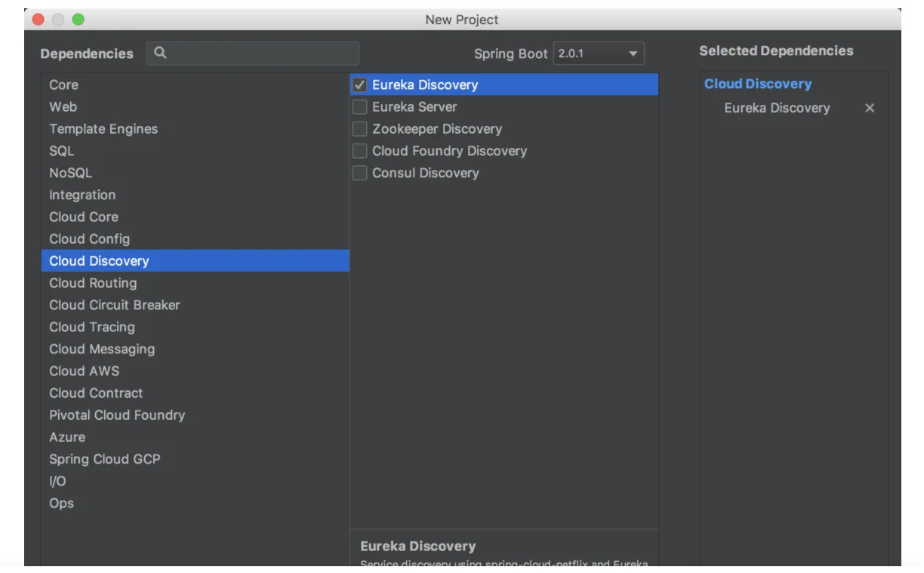This screenshot has height=573, width=924.
Task: Select the Azure category
Action: 195,436
